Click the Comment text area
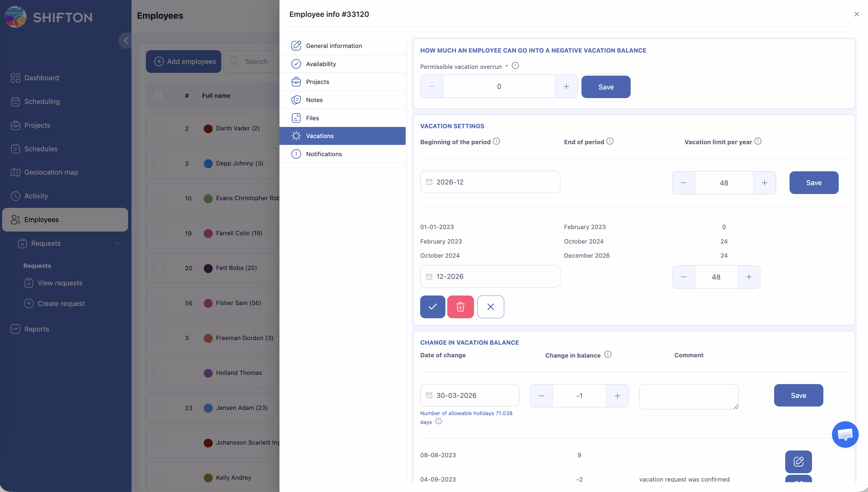Screen dimensions: 868x492 coord(689,396)
